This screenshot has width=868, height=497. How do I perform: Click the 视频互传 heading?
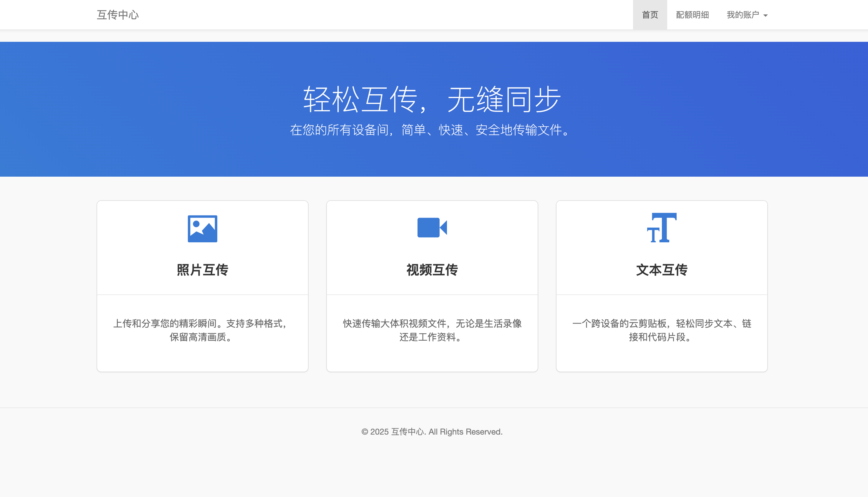click(432, 270)
